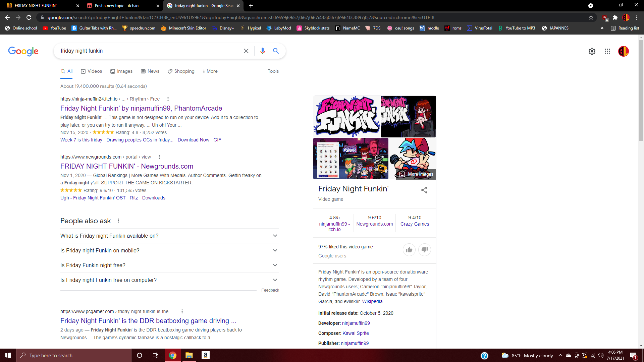Open options for People also ask

(x=118, y=221)
